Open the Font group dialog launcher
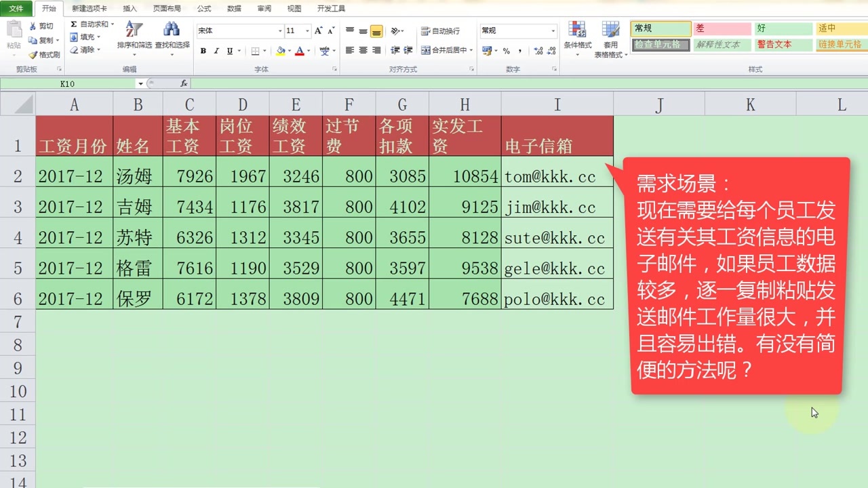Image resolution: width=868 pixels, height=488 pixels. 334,69
